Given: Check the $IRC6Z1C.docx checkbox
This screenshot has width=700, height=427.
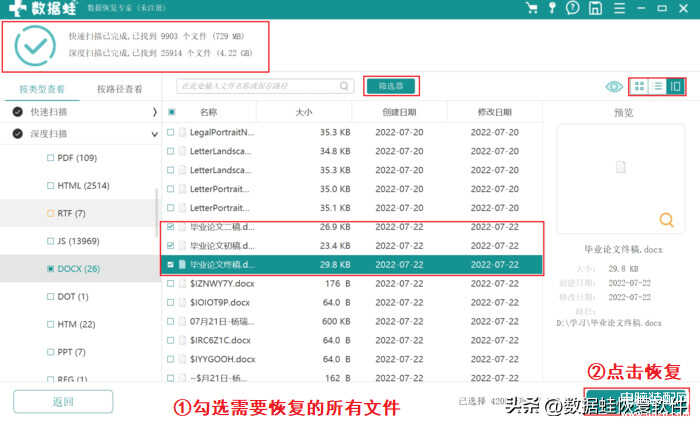Looking at the screenshot, I should pos(171,340).
